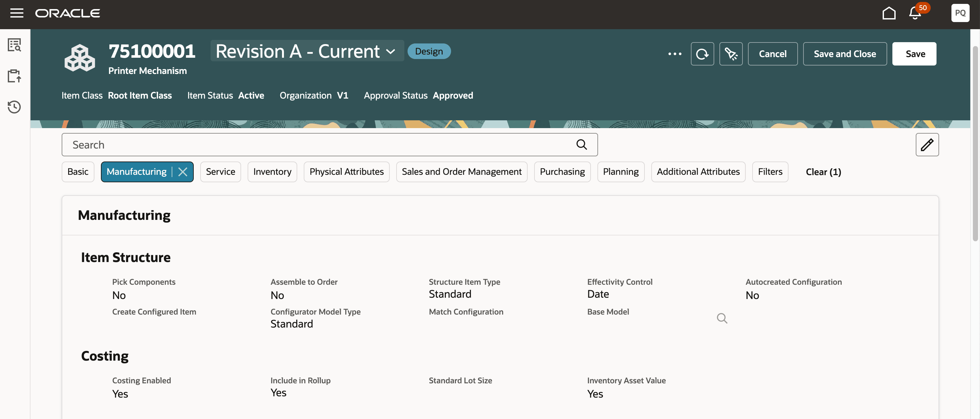980x419 pixels.
Task: Open the navigation hamburger menu
Action: click(x=17, y=13)
